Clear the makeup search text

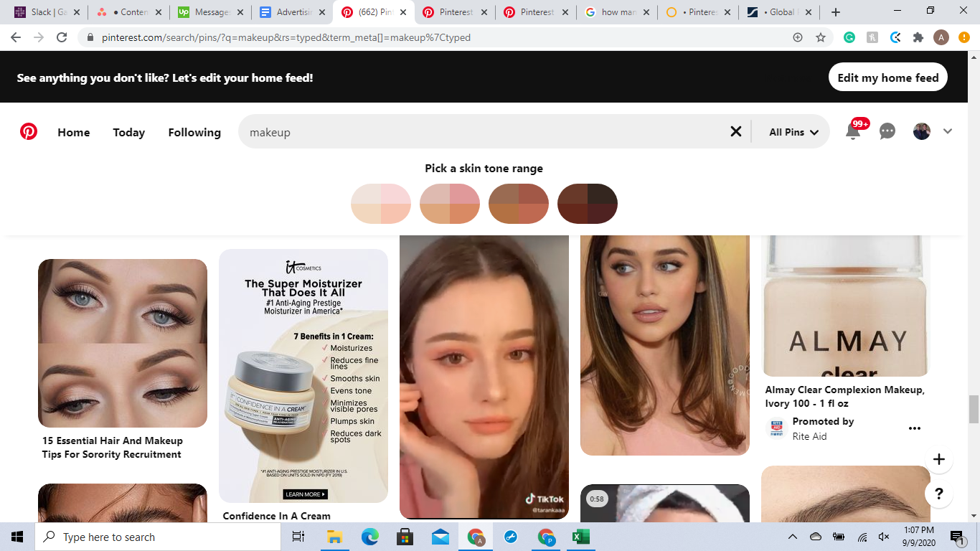[735, 131]
